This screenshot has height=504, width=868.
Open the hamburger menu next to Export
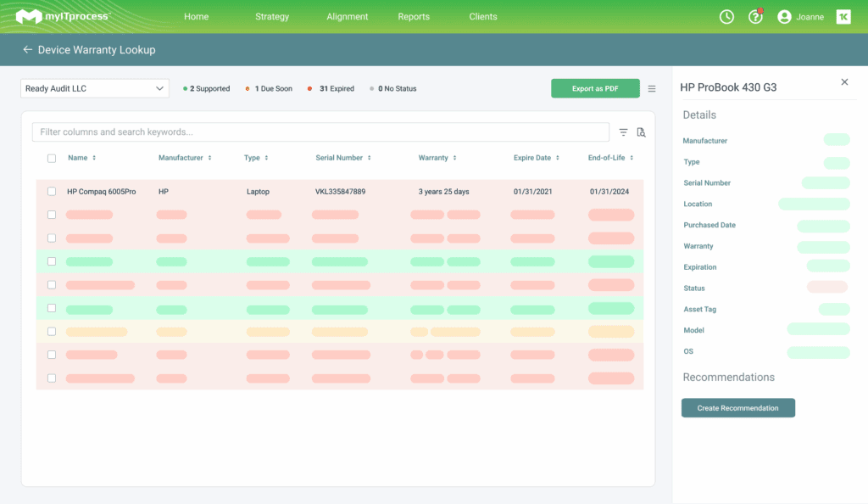(x=652, y=88)
